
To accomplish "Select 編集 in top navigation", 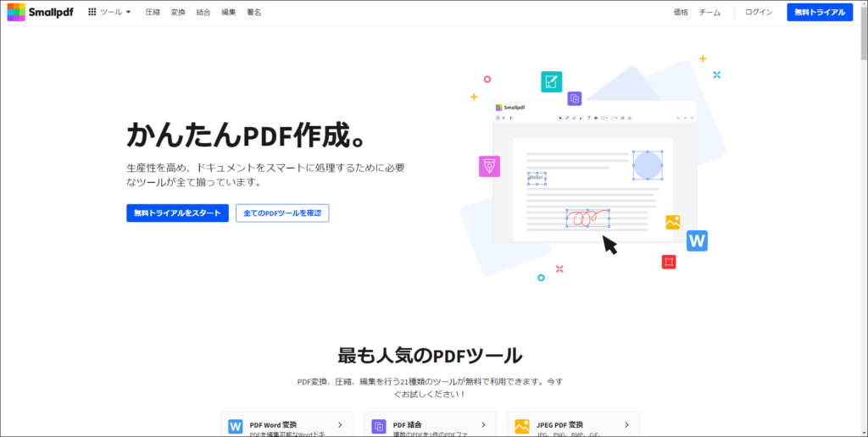I will tap(229, 12).
